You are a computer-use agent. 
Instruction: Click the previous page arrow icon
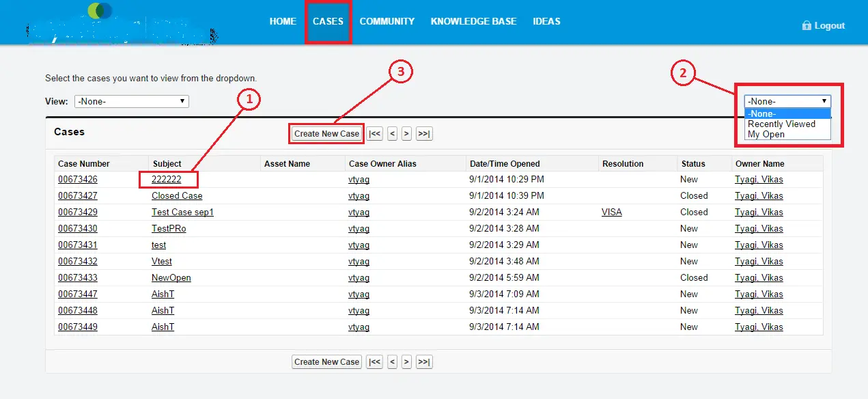tap(391, 133)
